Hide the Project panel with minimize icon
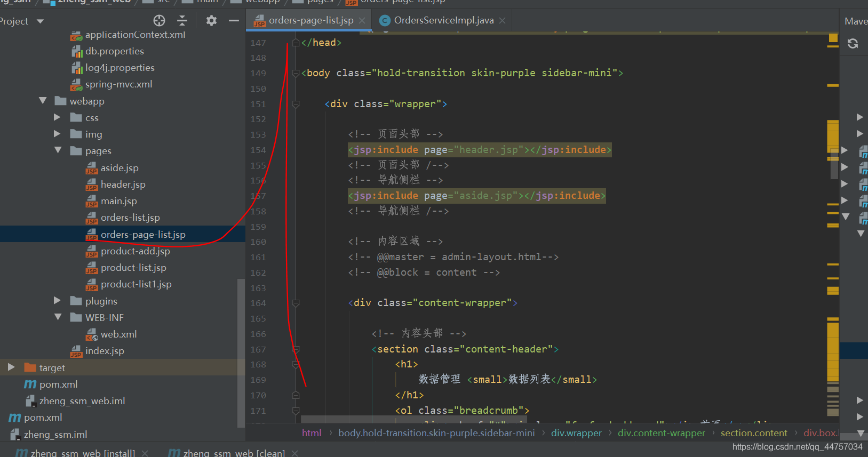The image size is (868, 457). coord(234,21)
